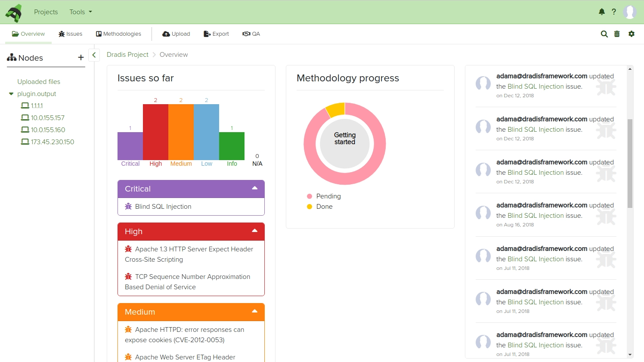Screen dimensions: 644x362
Task: Toggle the Pending legend item
Action: 324,196
